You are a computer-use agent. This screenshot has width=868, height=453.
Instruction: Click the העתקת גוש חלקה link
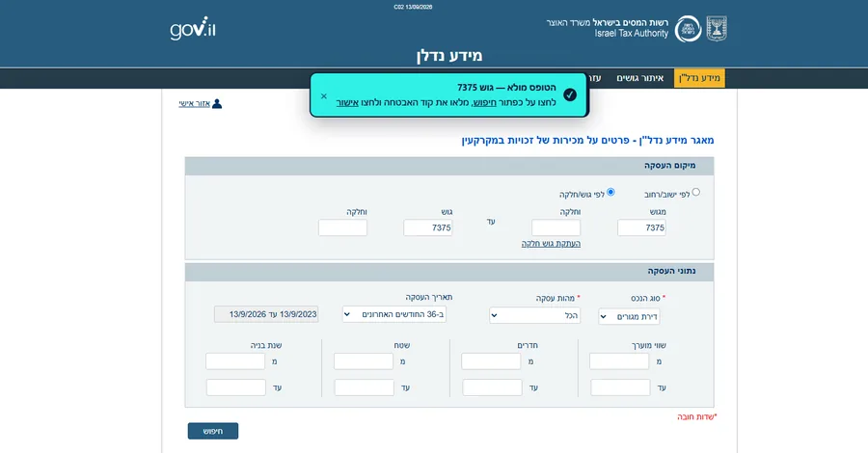tap(551, 244)
